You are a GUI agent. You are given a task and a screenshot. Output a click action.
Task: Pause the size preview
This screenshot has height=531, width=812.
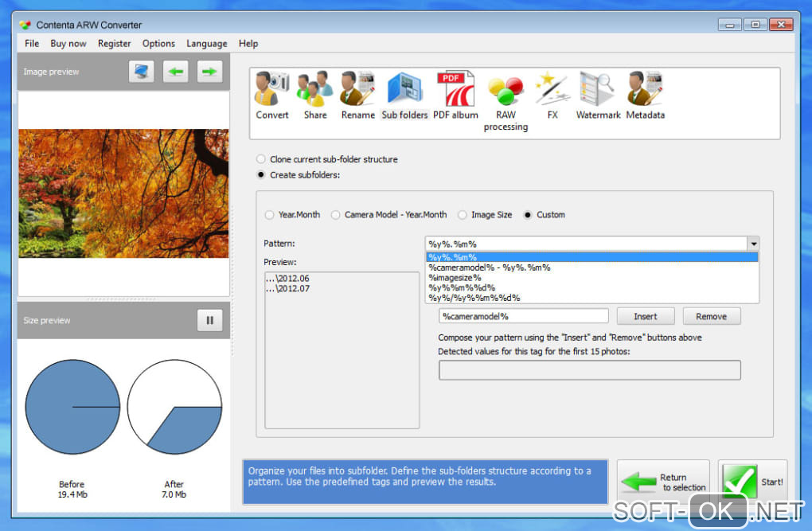point(209,320)
